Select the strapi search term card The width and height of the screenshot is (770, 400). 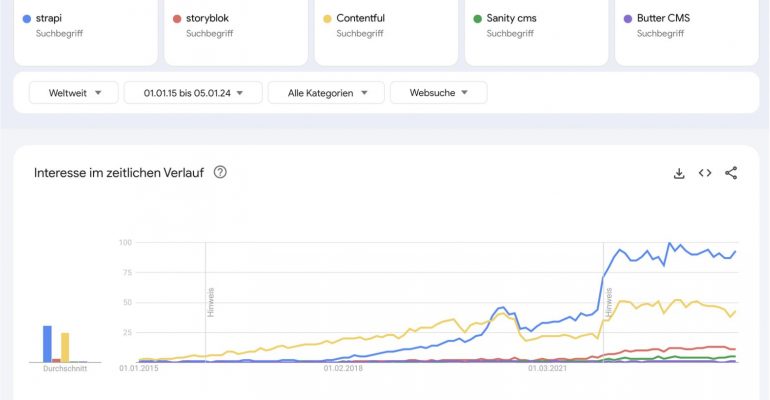[x=86, y=32]
